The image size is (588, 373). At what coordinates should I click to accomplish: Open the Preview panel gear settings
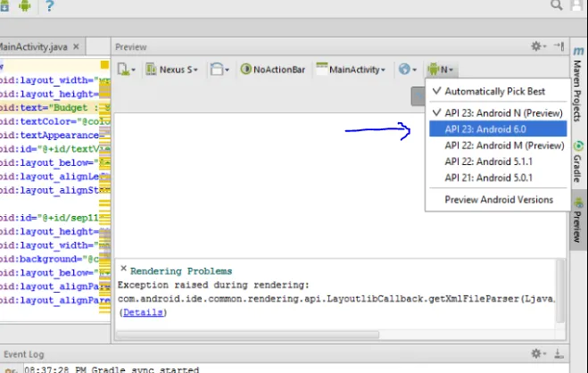click(x=539, y=46)
